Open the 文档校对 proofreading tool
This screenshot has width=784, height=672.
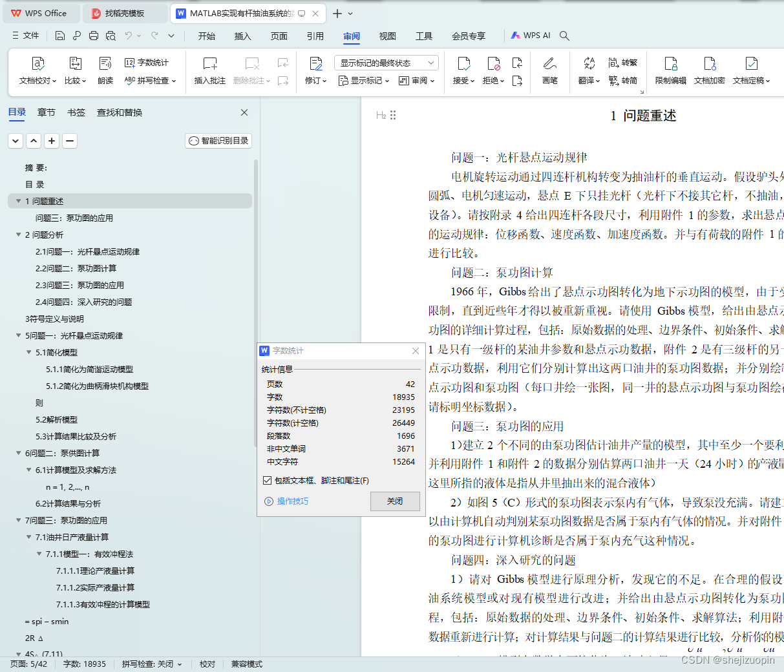coord(37,71)
